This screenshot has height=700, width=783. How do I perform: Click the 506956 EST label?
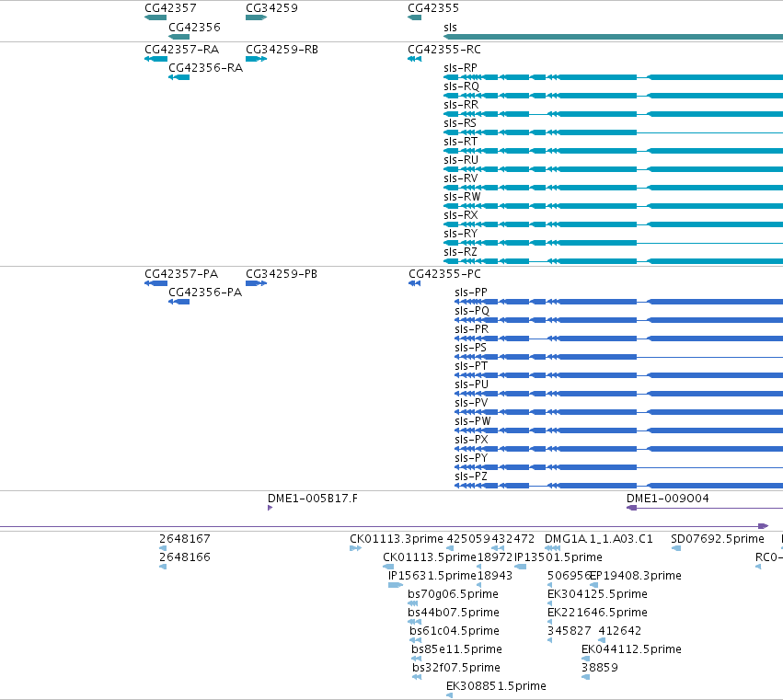(x=569, y=576)
